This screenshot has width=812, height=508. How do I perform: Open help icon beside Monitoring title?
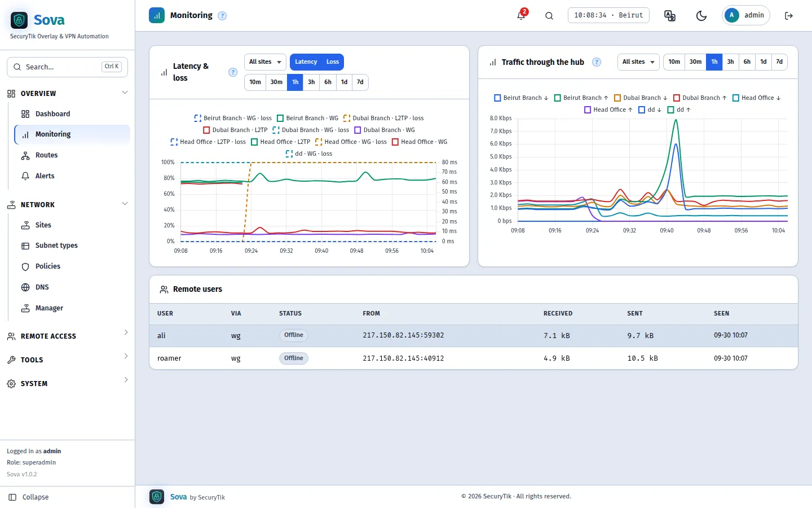coord(222,16)
